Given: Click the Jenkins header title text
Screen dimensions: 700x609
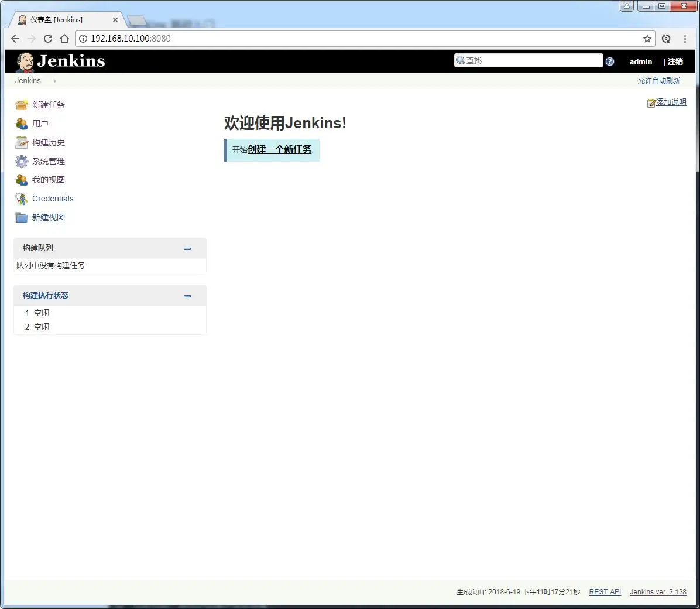Looking at the screenshot, I should coord(71,61).
